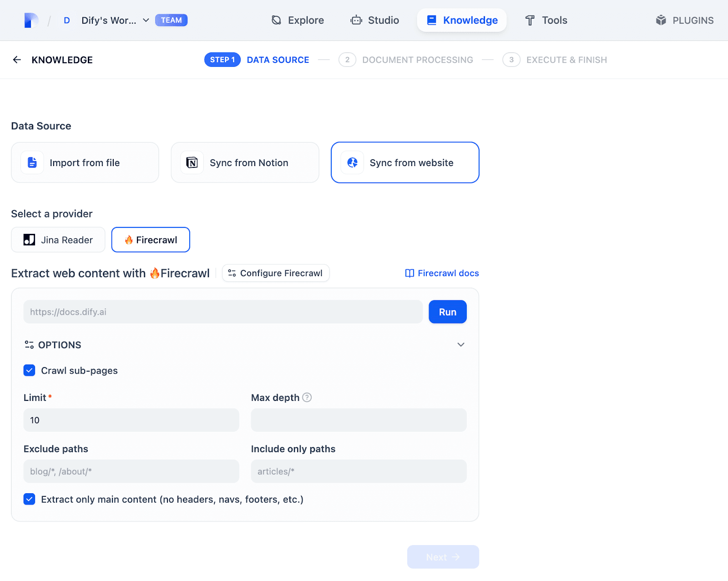Click the Jina Reader logo icon
The image size is (728, 581).
(30, 240)
